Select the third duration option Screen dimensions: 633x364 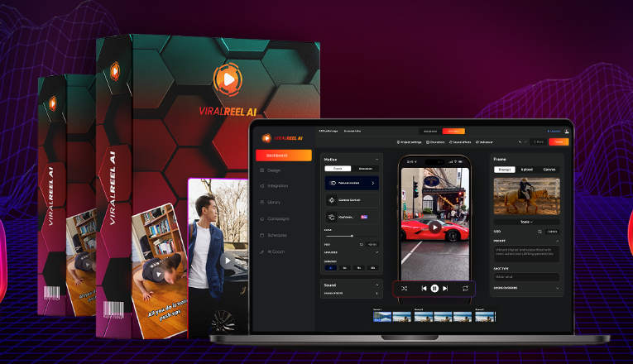359,268
